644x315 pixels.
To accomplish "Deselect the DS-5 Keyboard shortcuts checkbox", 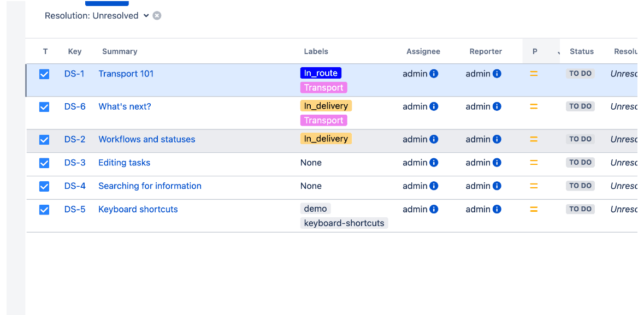I will 44,210.
